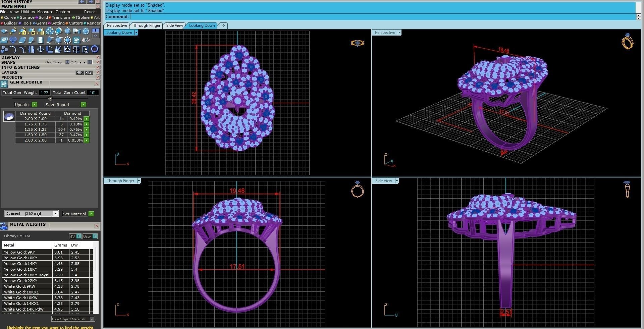This screenshot has width=644, height=329.
Task: Open the halo gem ring tool
Action: coord(67,40)
